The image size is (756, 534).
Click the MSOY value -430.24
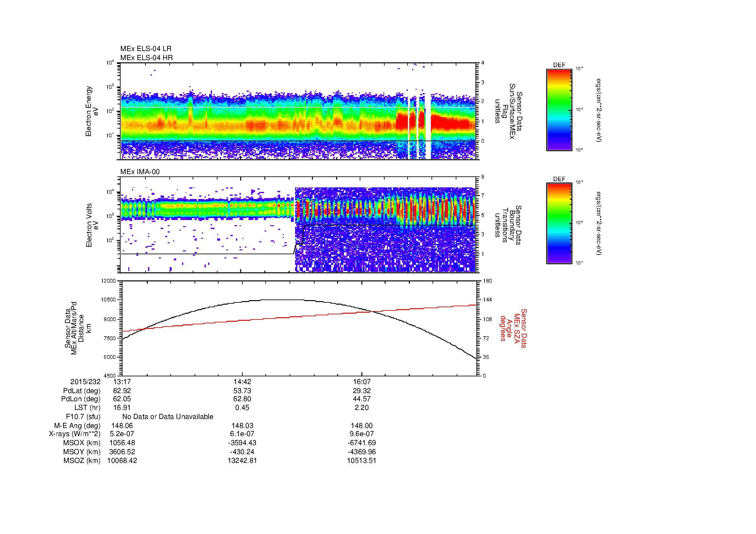242,452
